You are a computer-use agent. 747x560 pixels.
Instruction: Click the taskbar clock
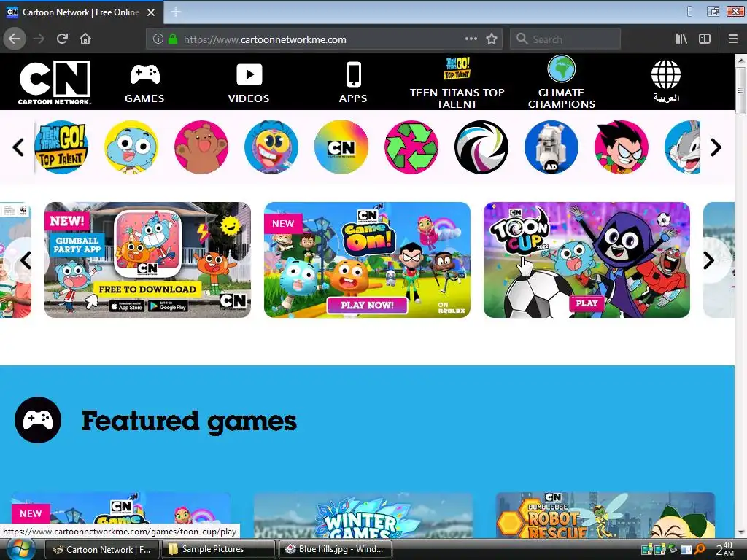click(724, 549)
